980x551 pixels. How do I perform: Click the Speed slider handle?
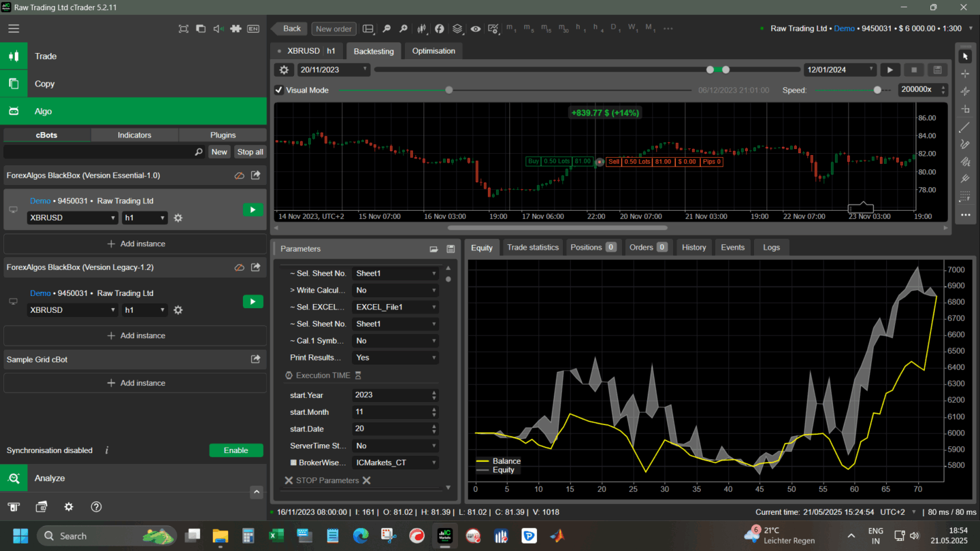click(x=877, y=90)
